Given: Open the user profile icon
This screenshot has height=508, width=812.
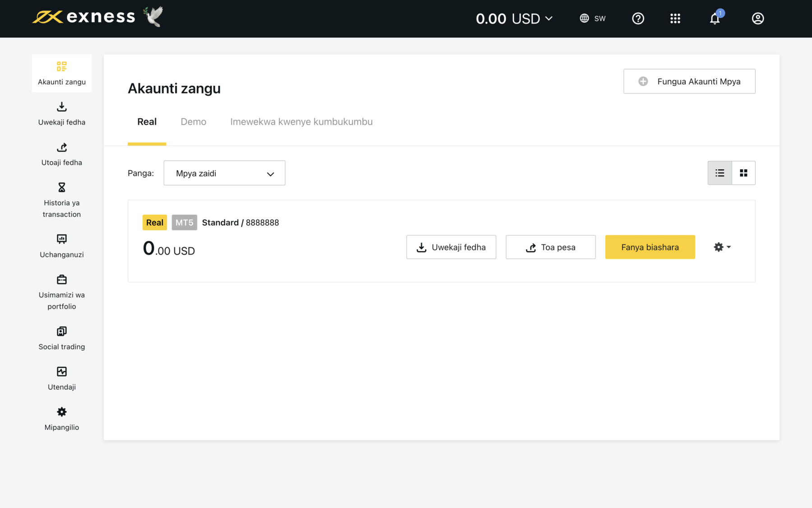Looking at the screenshot, I should click(x=758, y=19).
